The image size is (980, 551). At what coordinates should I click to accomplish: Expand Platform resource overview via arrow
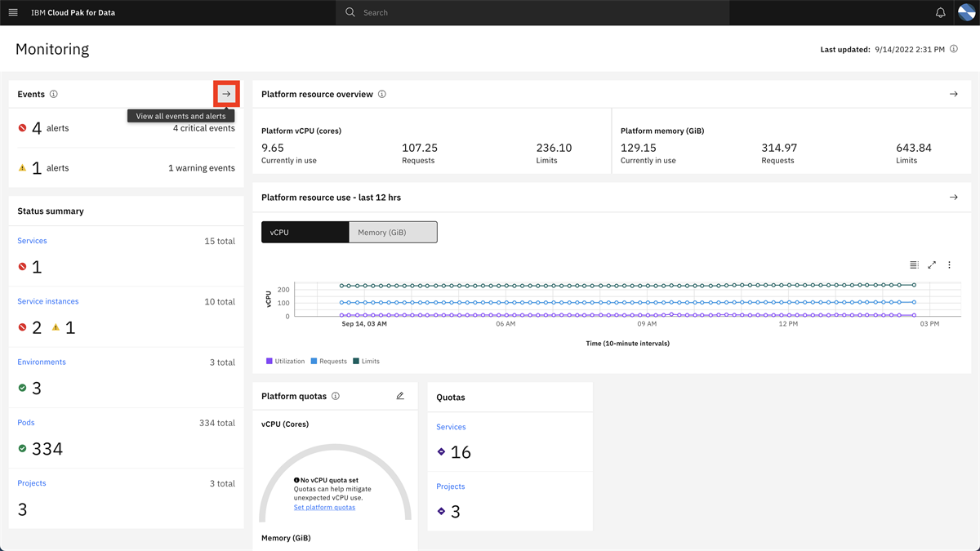click(x=954, y=94)
